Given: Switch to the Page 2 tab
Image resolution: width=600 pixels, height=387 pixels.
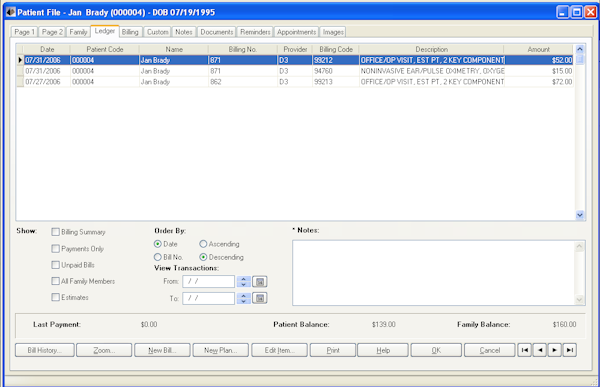Looking at the screenshot, I should tap(52, 32).
